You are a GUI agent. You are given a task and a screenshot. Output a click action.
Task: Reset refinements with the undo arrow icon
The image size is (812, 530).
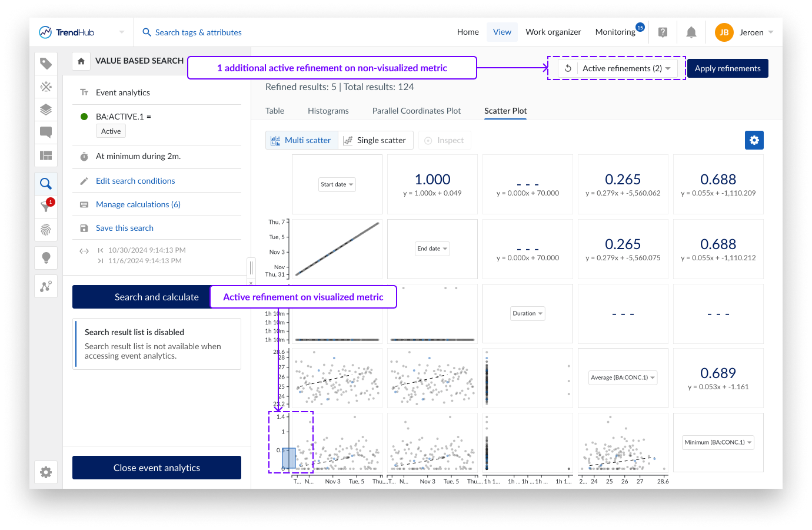pyautogui.click(x=568, y=68)
